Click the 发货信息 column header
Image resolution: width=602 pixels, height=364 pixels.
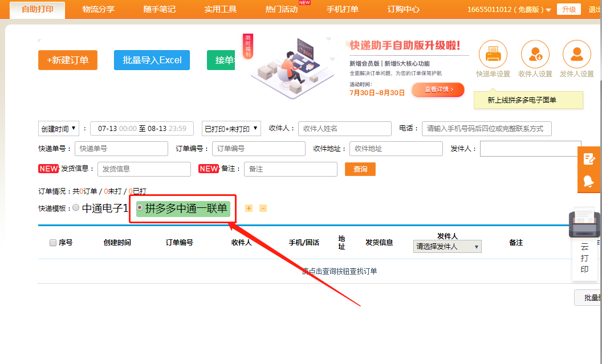379,243
